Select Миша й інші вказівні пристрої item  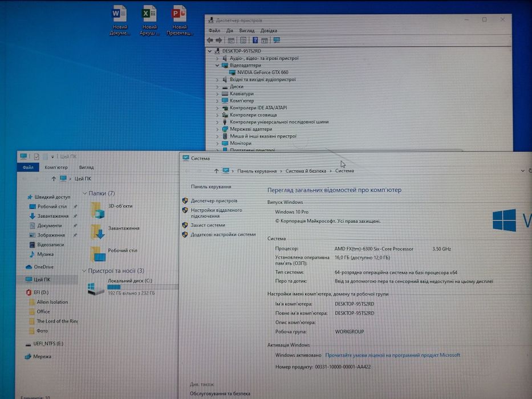263,136
